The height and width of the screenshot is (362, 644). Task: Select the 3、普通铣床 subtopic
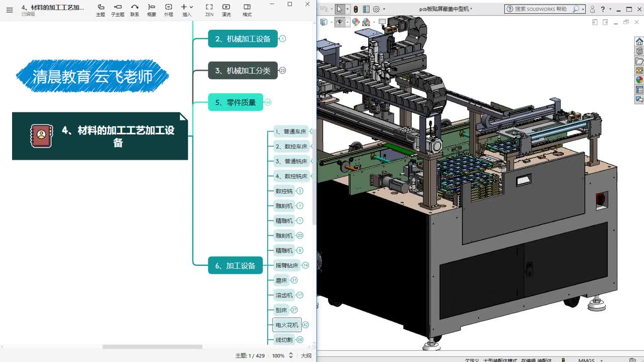291,161
